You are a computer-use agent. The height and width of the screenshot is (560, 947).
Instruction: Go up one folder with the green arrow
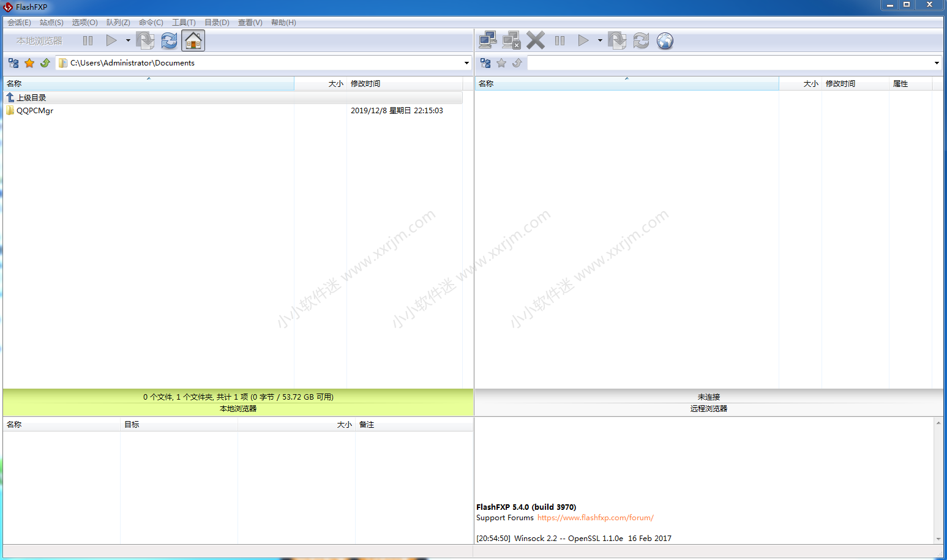(45, 63)
